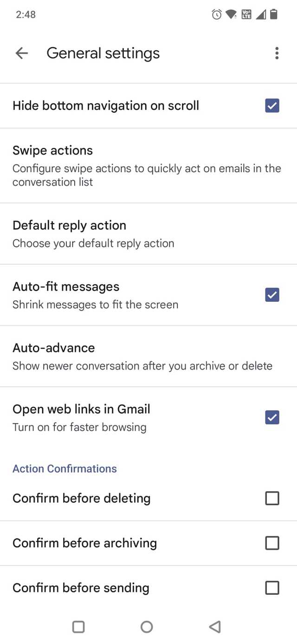The height and width of the screenshot is (644, 297).
Task: Disable the Auto-fit messages checkbox
Action: point(272,295)
